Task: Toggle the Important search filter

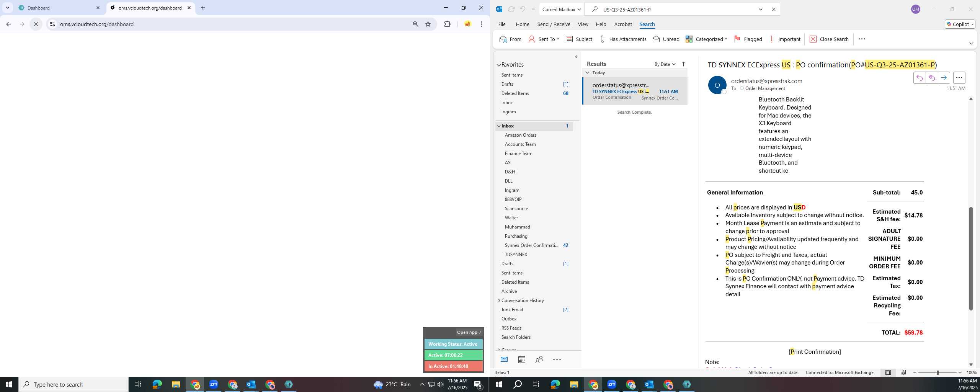Action: tap(784, 39)
